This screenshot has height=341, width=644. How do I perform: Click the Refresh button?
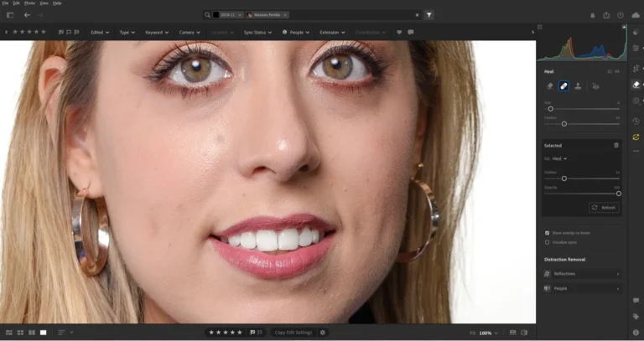pyautogui.click(x=604, y=207)
